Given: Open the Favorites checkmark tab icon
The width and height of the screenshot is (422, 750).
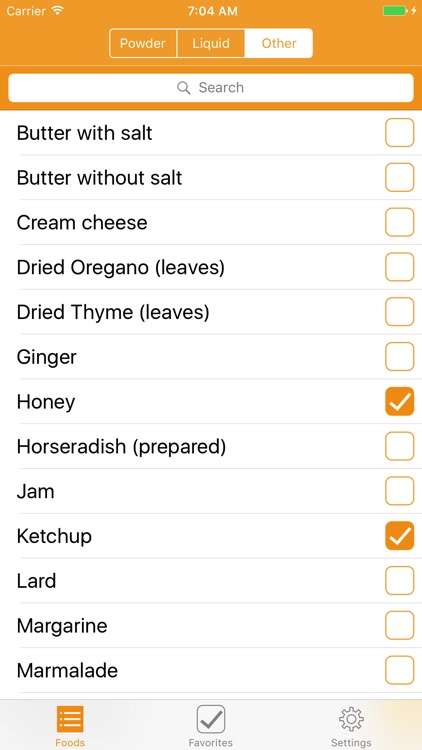Looking at the screenshot, I should tap(211, 718).
